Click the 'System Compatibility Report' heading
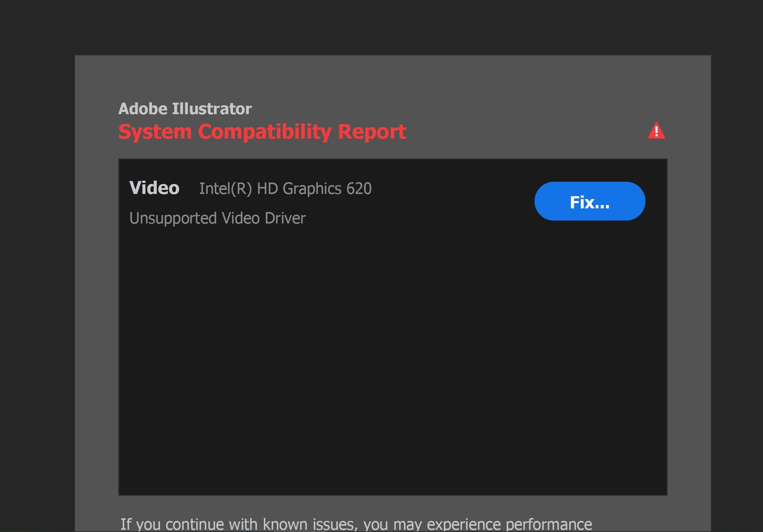 point(262,132)
